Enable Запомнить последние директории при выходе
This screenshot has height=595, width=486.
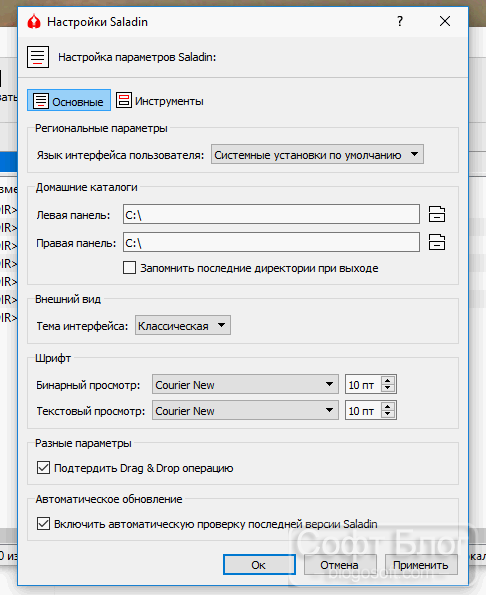(x=129, y=268)
